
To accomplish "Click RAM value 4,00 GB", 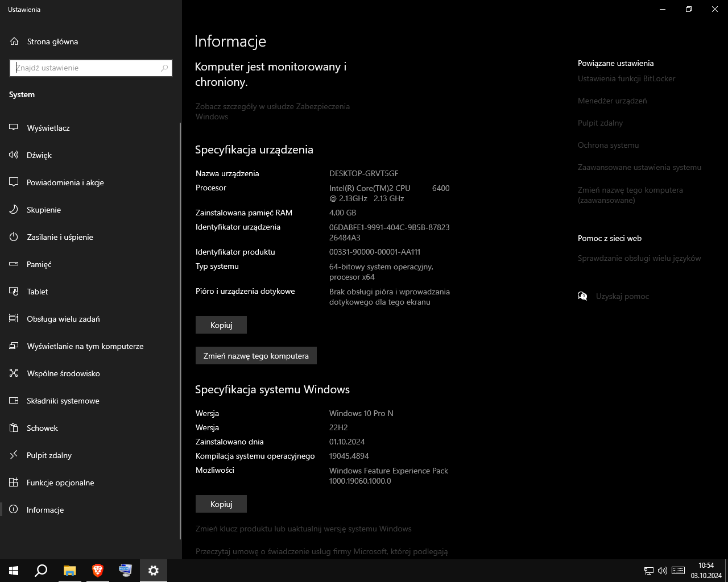I will pyautogui.click(x=342, y=213).
